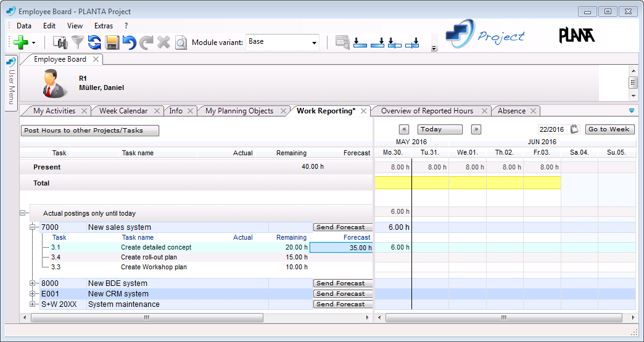Click left task list horizontal scrollbar thumb
This screenshot has height=342, width=644.
pyautogui.click(x=147, y=318)
